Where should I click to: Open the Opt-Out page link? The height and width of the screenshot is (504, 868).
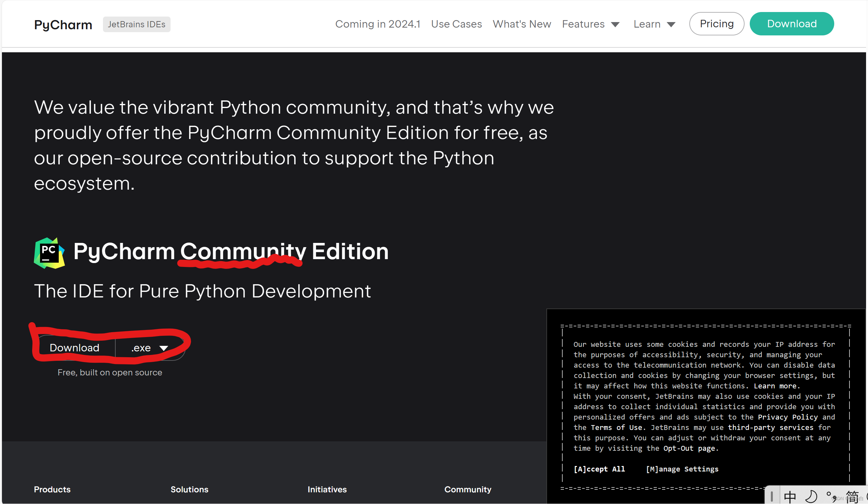[691, 448]
